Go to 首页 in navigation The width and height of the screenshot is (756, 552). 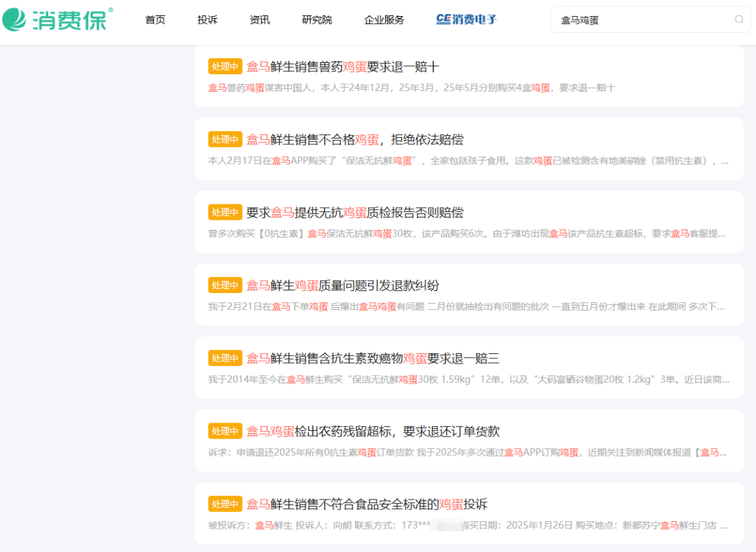(155, 20)
